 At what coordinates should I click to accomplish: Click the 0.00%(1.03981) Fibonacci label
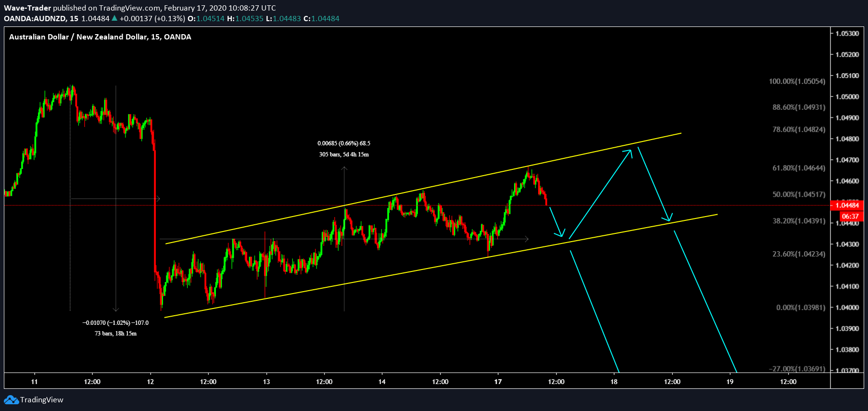(801, 308)
